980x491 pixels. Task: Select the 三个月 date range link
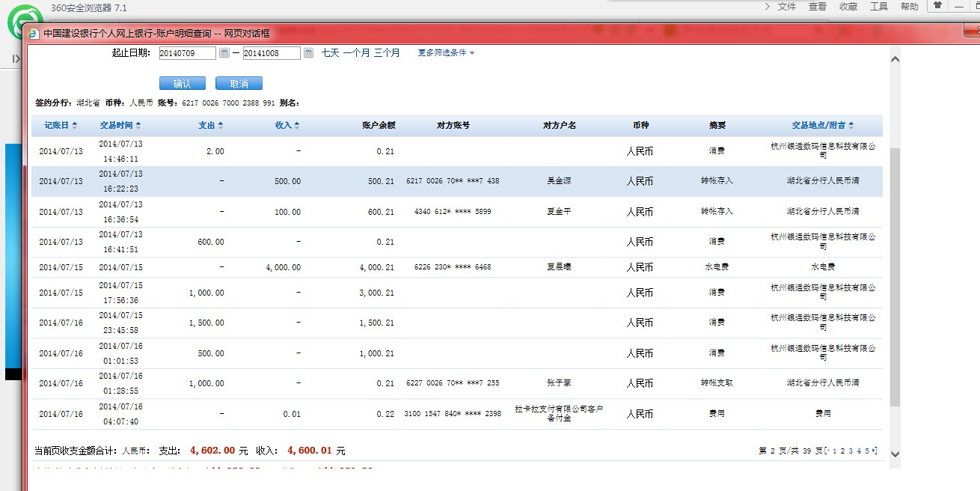point(387,53)
